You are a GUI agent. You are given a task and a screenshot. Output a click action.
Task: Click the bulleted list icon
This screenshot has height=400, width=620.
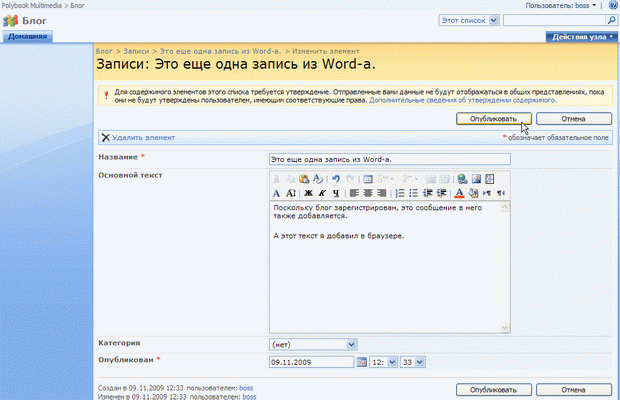click(414, 193)
